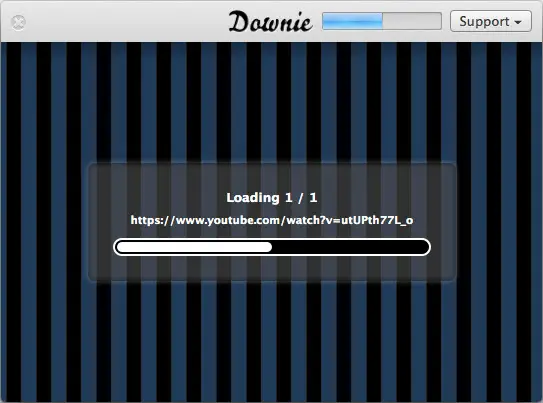Click the striped background above the loading panel
543x403 pixels.
272,102
